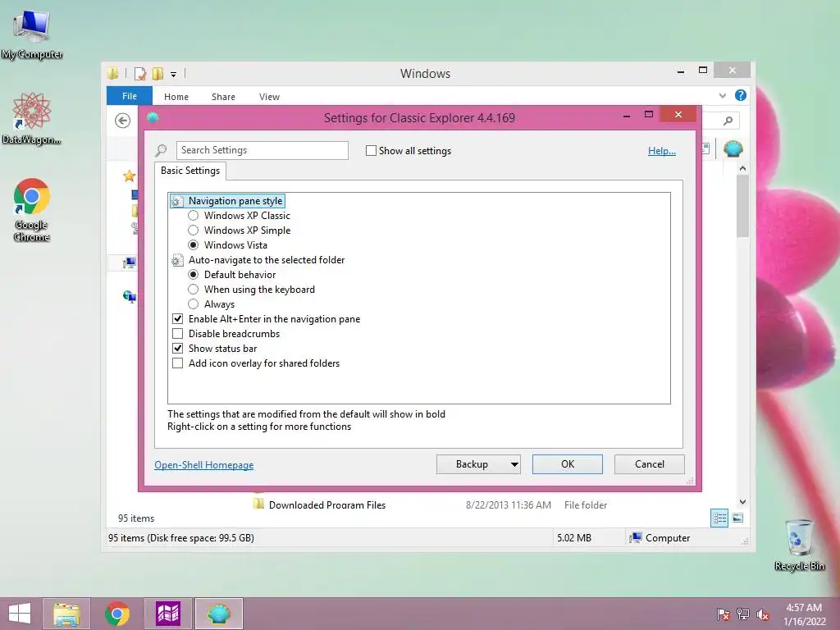The image size is (840, 630).
Task: Select the Basic Settings tab
Action: click(190, 171)
